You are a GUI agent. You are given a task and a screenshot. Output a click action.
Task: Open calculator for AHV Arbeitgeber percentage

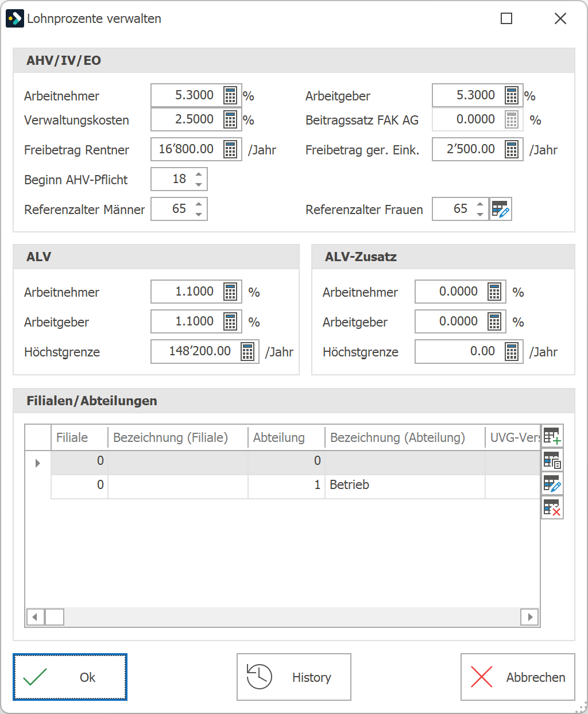point(512,95)
